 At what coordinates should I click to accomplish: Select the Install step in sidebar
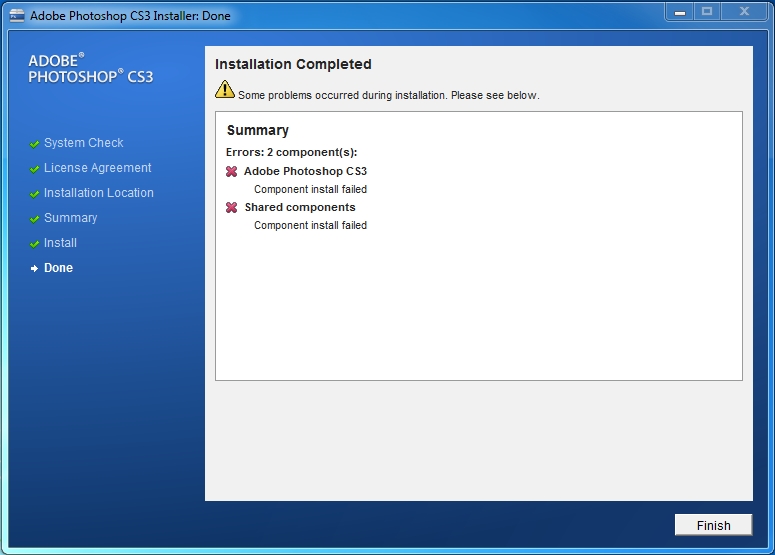60,243
